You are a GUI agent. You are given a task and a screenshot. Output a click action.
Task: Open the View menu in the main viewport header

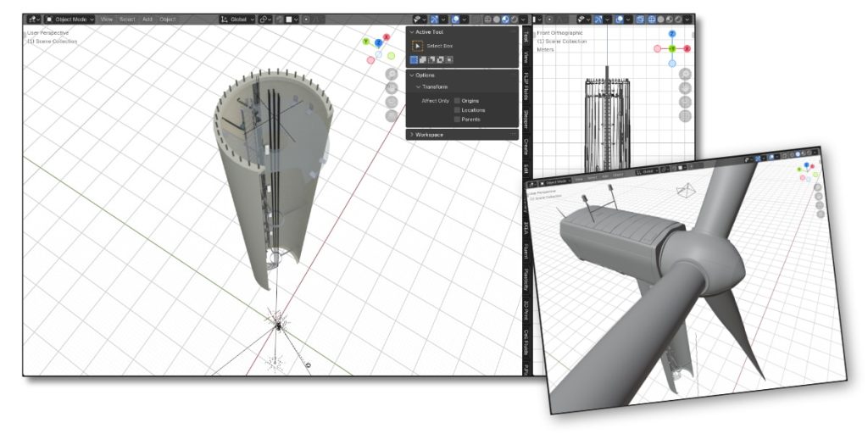click(x=106, y=19)
